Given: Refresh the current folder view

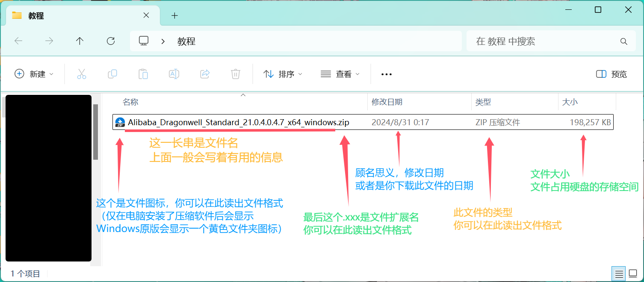Looking at the screenshot, I should point(111,41).
